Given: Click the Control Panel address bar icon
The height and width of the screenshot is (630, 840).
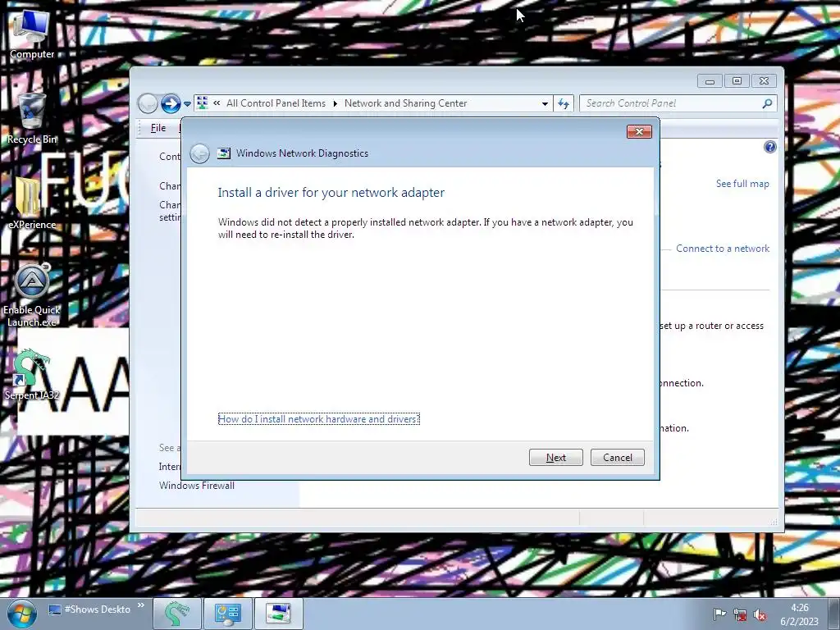Looking at the screenshot, I should coord(202,103).
